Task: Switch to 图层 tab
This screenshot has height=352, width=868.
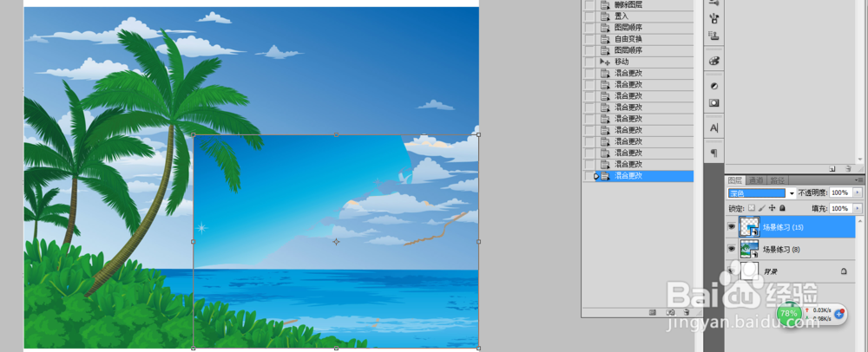Action: [735, 180]
